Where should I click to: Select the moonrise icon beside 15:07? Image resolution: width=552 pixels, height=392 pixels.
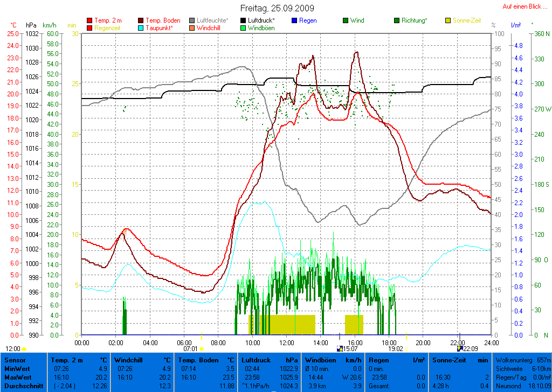[x=339, y=348]
